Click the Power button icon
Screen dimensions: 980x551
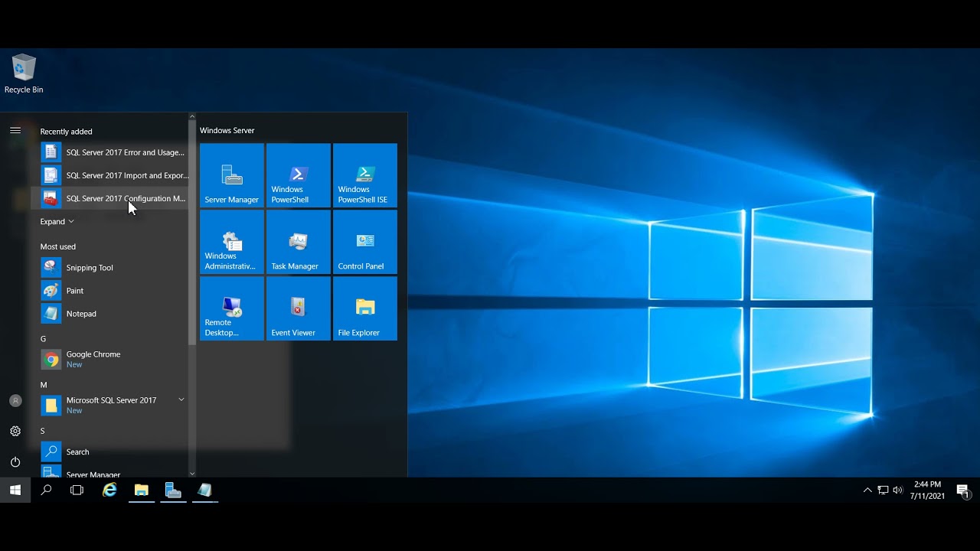[x=15, y=462]
